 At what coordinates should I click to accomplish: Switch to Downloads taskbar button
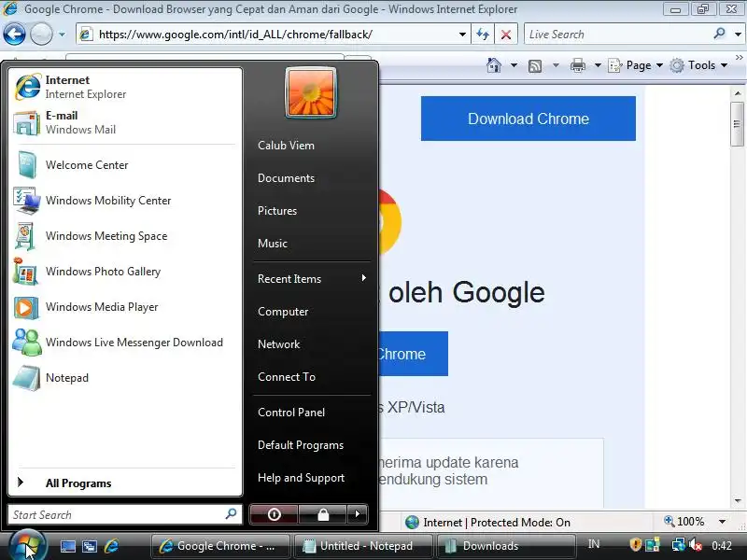(505, 546)
